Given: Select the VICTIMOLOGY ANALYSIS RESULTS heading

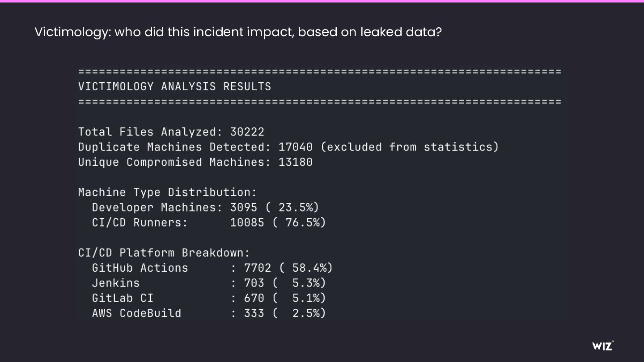Looking at the screenshot, I should pyautogui.click(x=174, y=87).
